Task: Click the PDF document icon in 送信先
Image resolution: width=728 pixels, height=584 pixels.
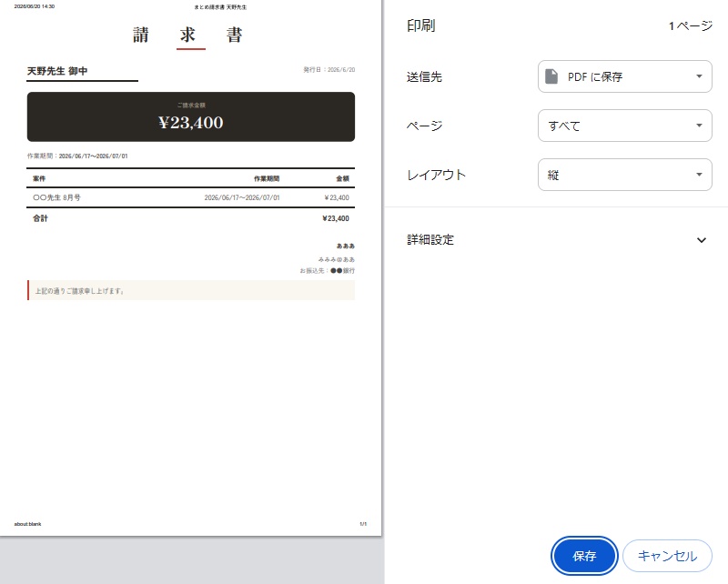Action: coord(551,76)
